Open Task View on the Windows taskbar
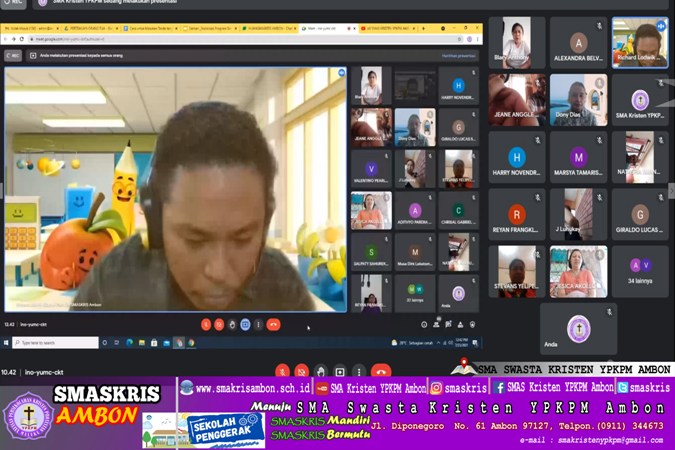Screen dimensions: 675x450 (x=117, y=343)
